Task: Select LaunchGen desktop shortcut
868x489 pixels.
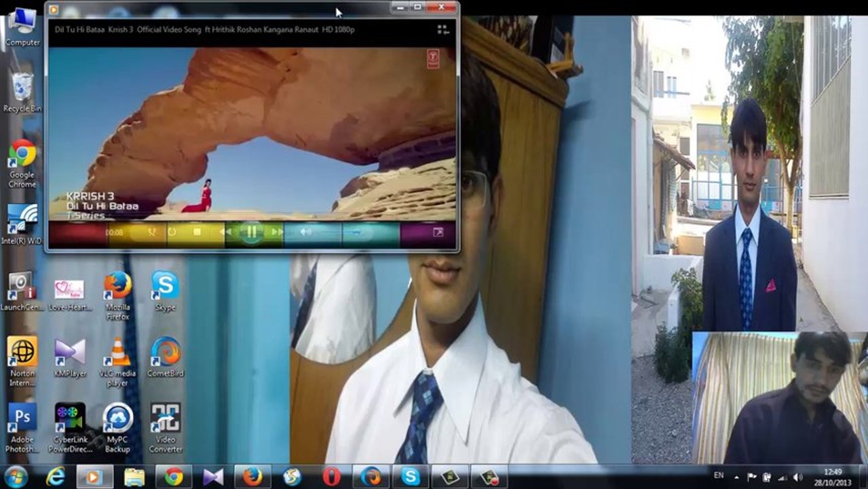Action: coord(22,291)
